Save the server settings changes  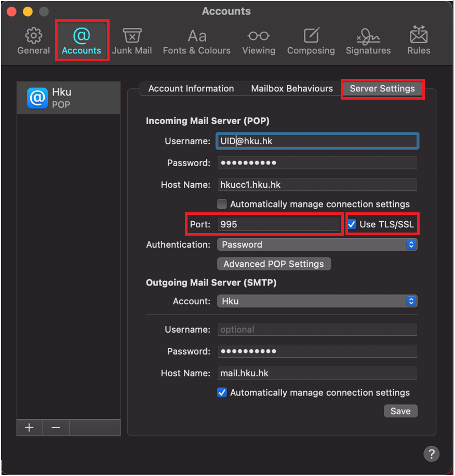tap(400, 411)
